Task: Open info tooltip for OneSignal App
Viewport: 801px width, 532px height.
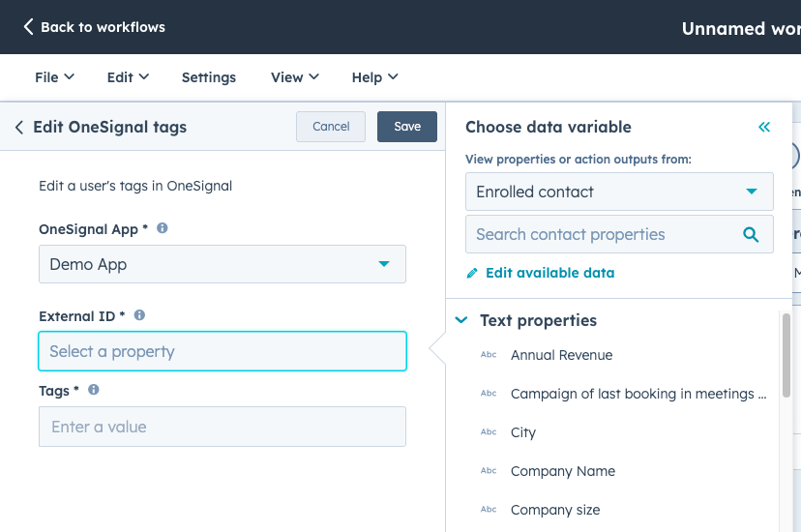Action: click(162, 228)
